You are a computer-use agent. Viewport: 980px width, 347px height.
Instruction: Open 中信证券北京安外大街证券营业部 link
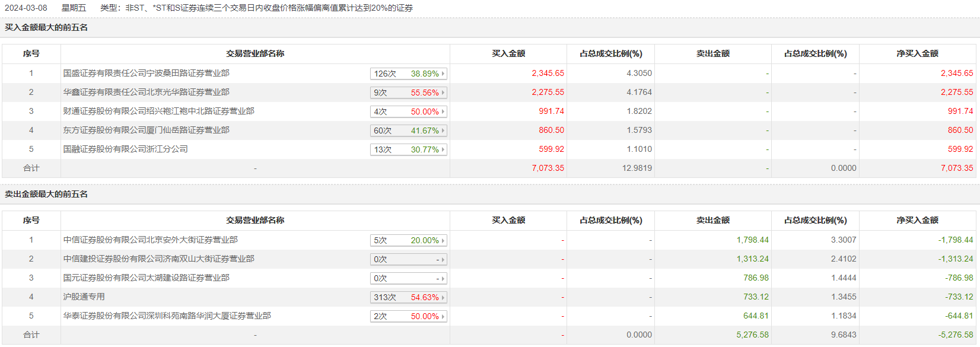click(x=151, y=240)
